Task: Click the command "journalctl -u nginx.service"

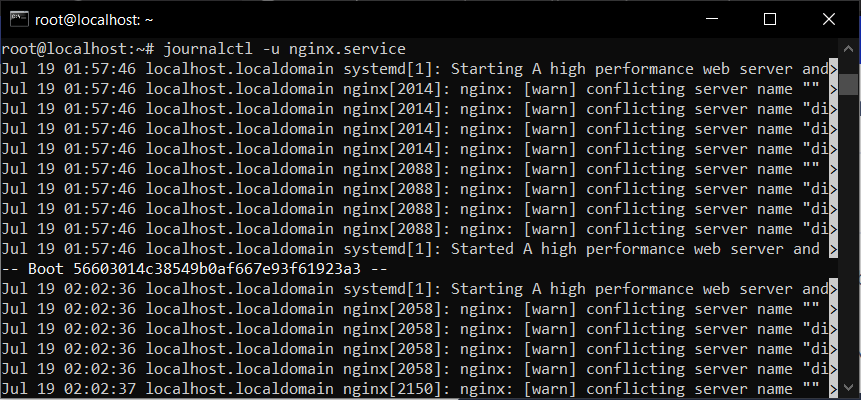Action: (284, 49)
